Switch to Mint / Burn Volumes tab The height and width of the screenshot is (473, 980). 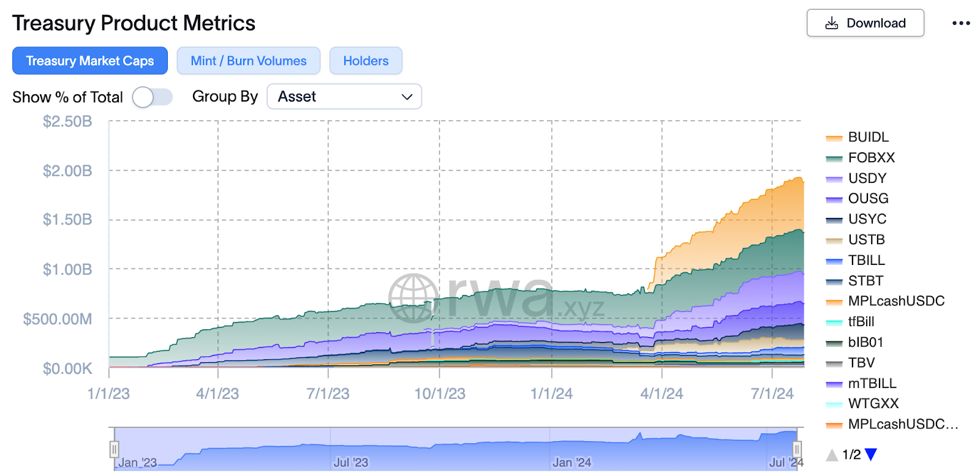(x=249, y=61)
